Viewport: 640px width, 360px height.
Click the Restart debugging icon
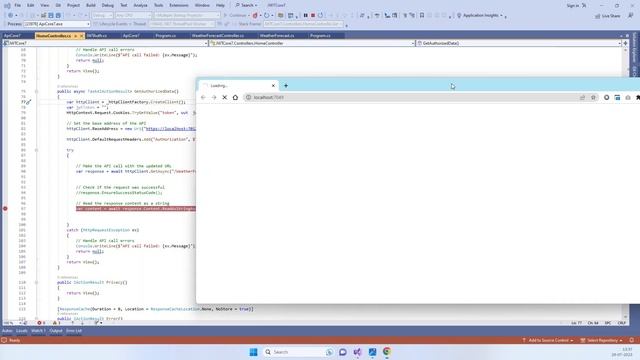coord(320,16)
